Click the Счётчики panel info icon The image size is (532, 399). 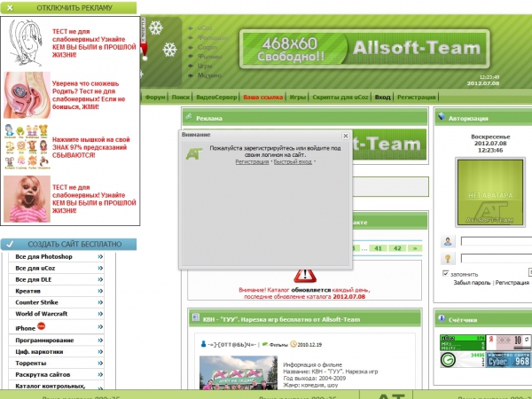coord(442,318)
